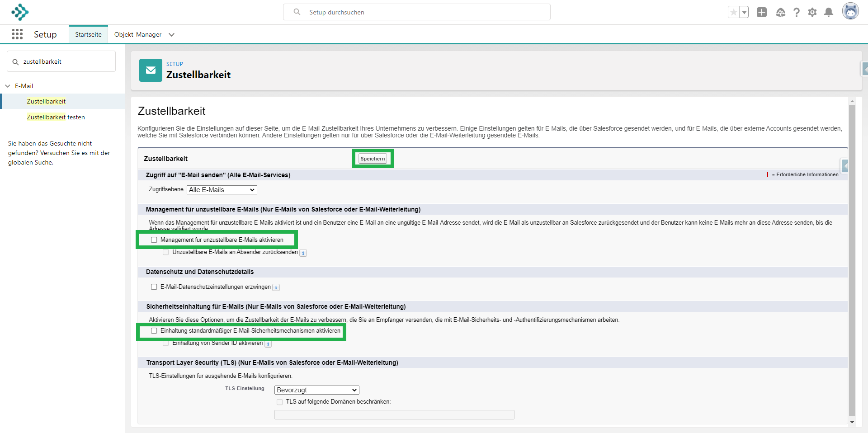Open the Setup gear icon menu

tap(812, 12)
